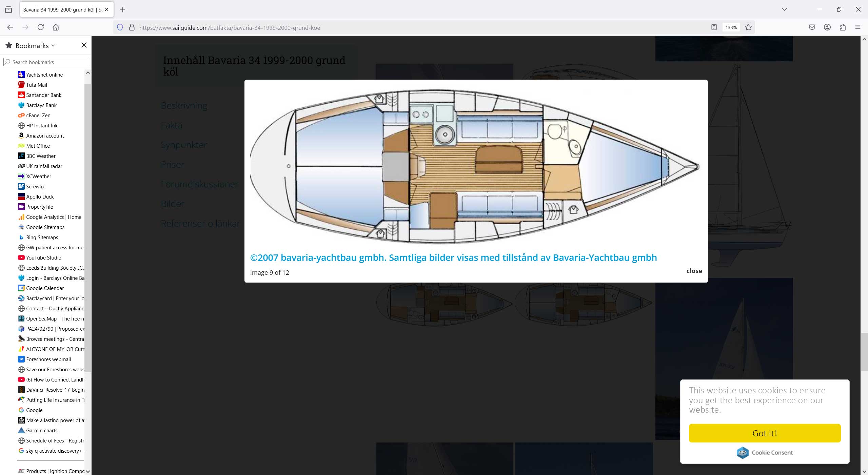Screen dimensions: 868x475
Task: Reload the current page
Action: tap(41, 27)
